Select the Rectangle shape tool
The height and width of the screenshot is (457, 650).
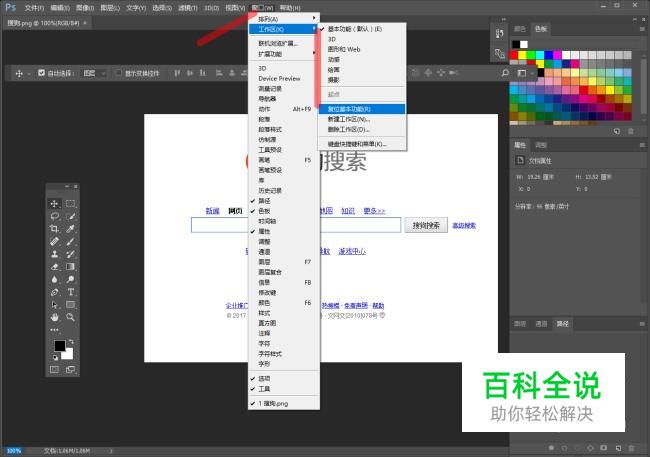(x=70, y=305)
